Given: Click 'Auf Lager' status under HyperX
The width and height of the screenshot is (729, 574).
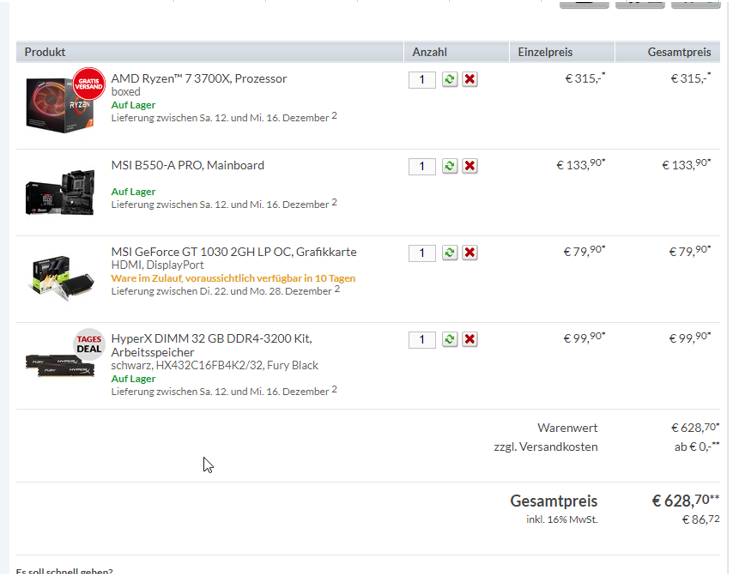Looking at the screenshot, I should tap(133, 379).
